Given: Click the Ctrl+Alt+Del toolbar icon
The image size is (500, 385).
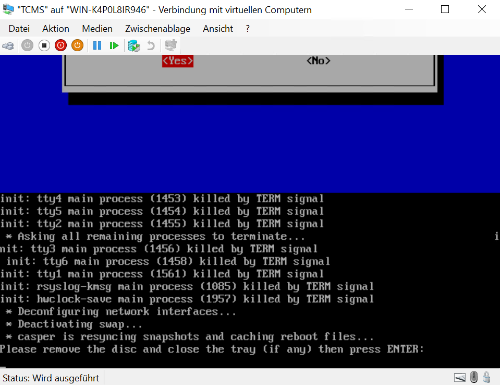Looking at the screenshot, I should point(8,45).
